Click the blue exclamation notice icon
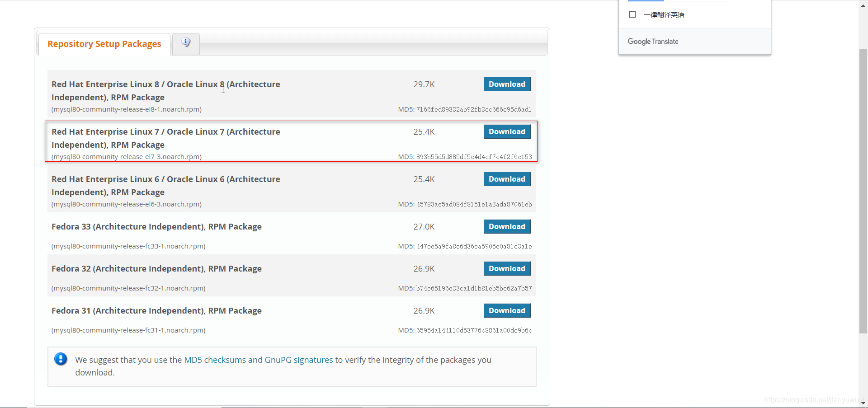 [x=61, y=359]
